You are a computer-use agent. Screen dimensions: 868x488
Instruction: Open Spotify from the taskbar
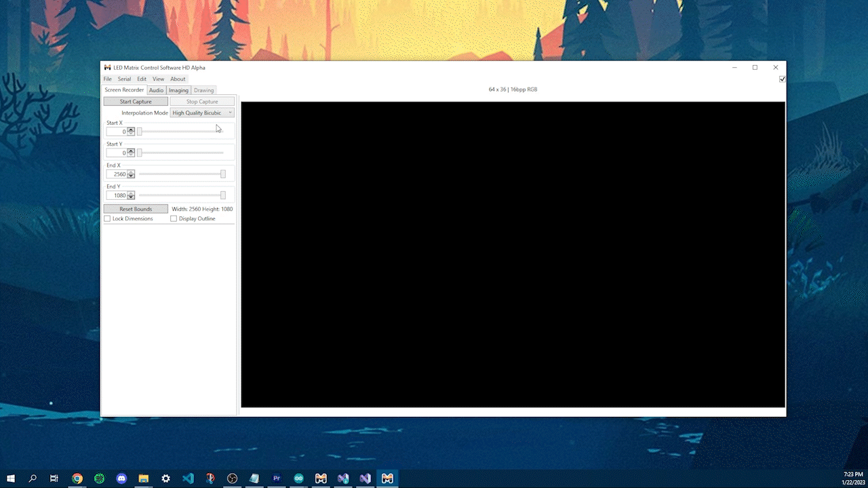(100, 479)
